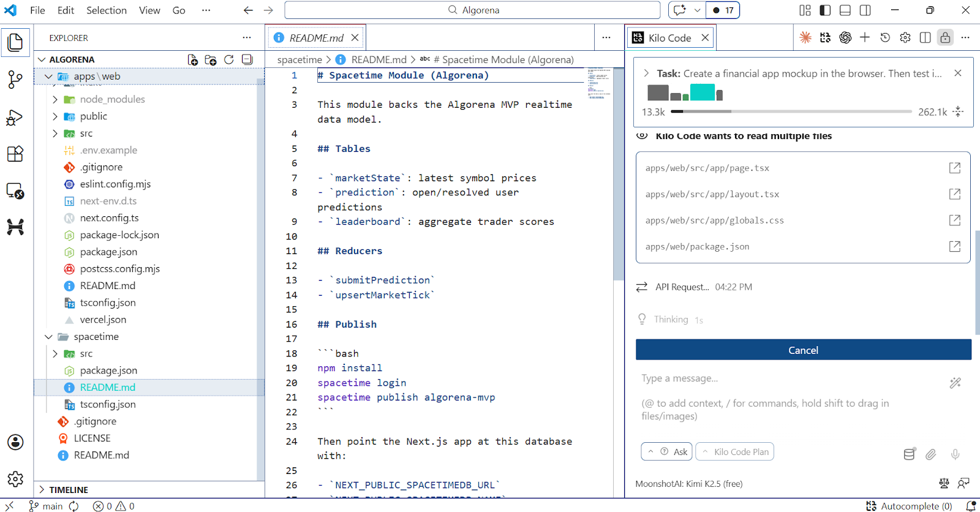The height and width of the screenshot is (512, 980).
Task: Toggle the primary sidebar layout button
Action: 825,10
